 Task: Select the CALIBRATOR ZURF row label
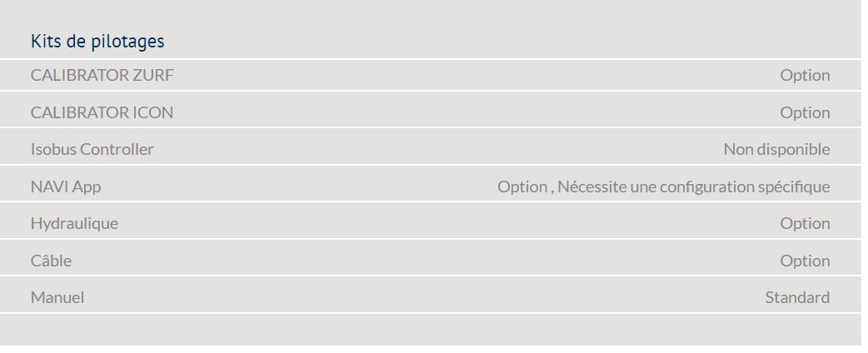102,75
